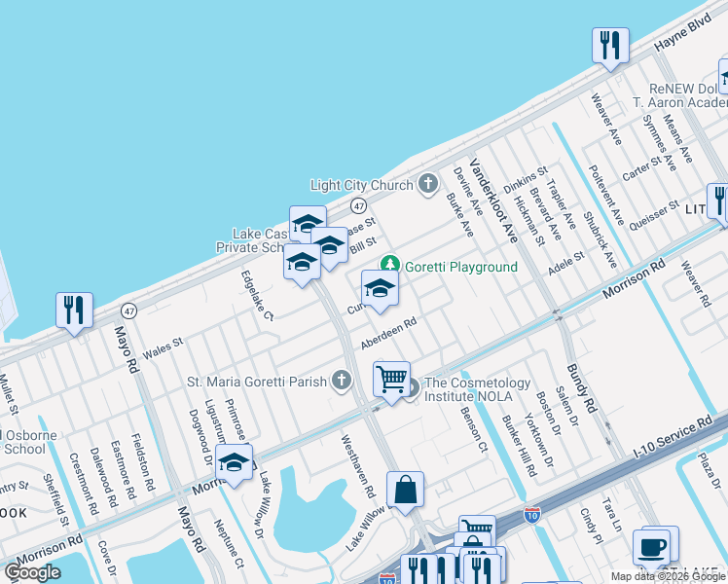This screenshot has height=584, width=728.
Task: Click the Wales St street label
Action: [x=163, y=348]
